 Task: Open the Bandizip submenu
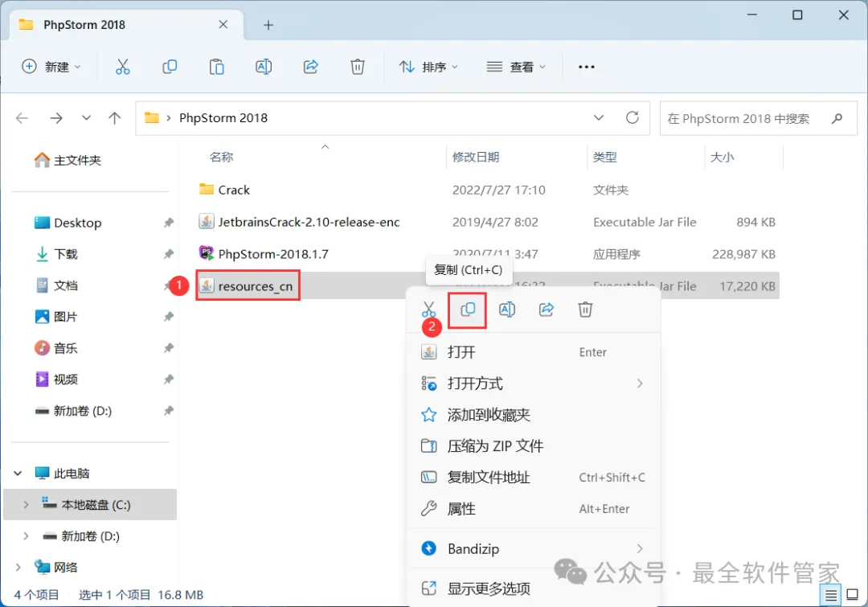click(x=534, y=549)
